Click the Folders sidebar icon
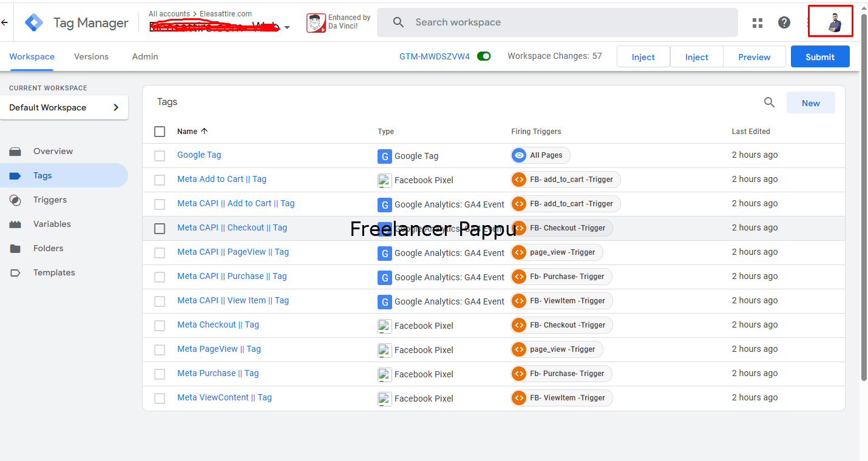 tap(15, 249)
